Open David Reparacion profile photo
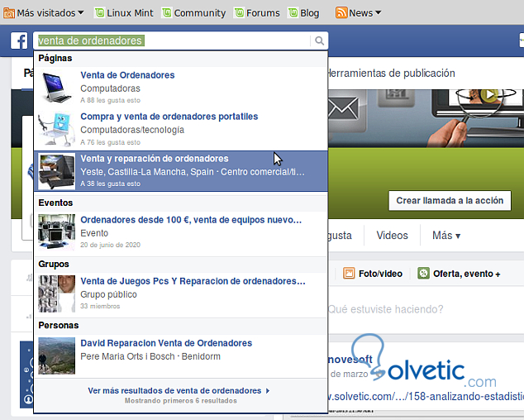This screenshot has width=524, height=420. [x=56, y=356]
